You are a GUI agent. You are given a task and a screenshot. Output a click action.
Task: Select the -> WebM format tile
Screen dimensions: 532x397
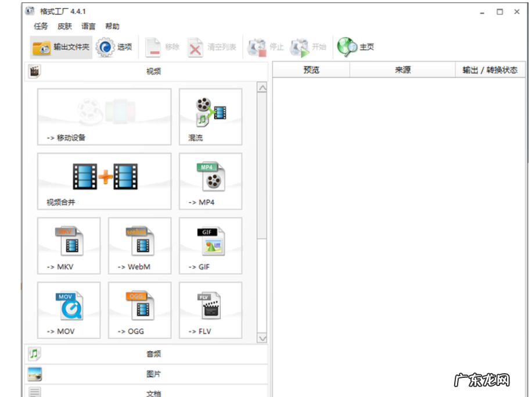tap(139, 245)
